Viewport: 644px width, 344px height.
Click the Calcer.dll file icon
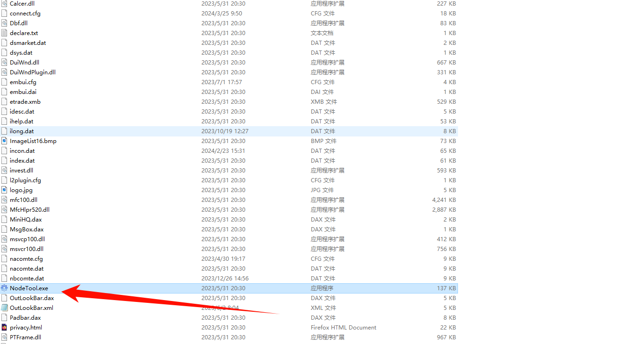click(x=4, y=4)
